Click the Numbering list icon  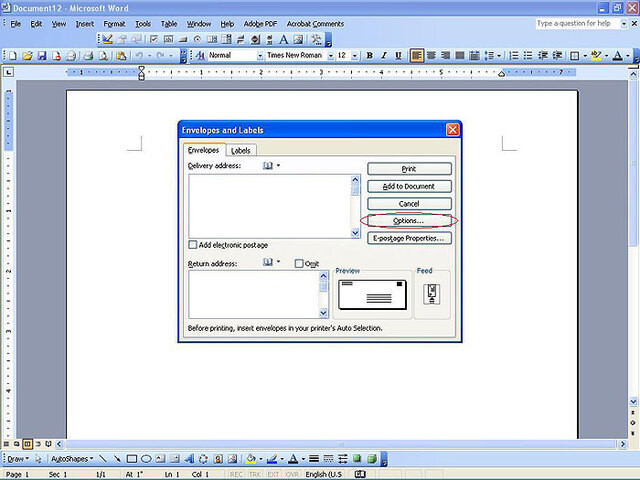coord(514,56)
